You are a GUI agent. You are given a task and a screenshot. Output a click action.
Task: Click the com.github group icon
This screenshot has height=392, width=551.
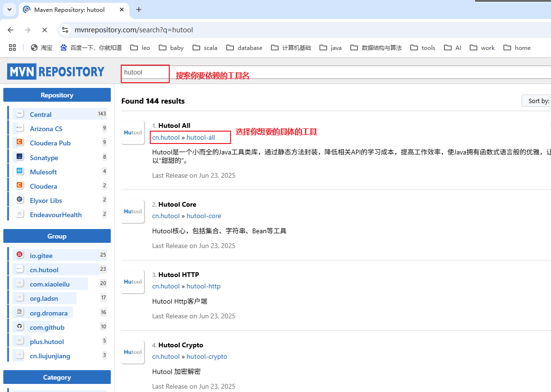19,326
